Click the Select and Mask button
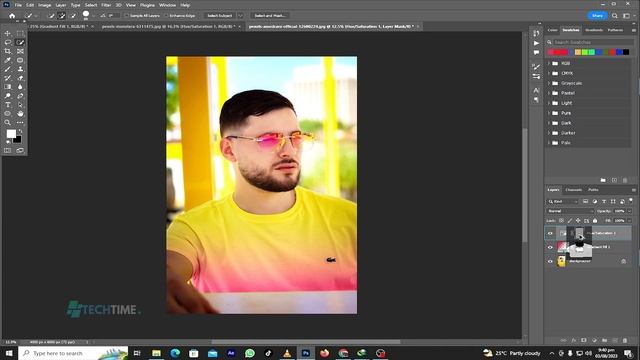The image size is (640, 360). pos(270,16)
